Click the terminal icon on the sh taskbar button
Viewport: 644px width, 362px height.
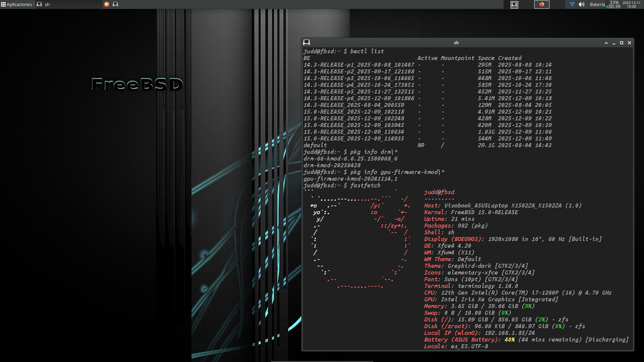(39, 4)
